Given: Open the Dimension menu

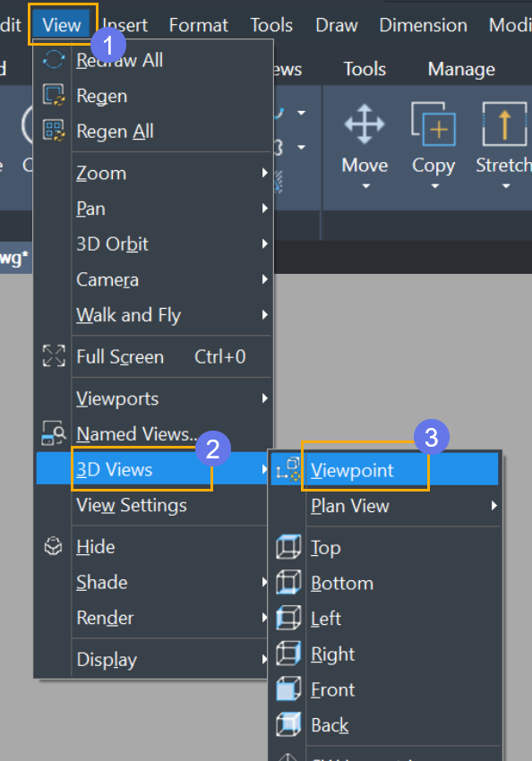Looking at the screenshot, I should 424,25.
